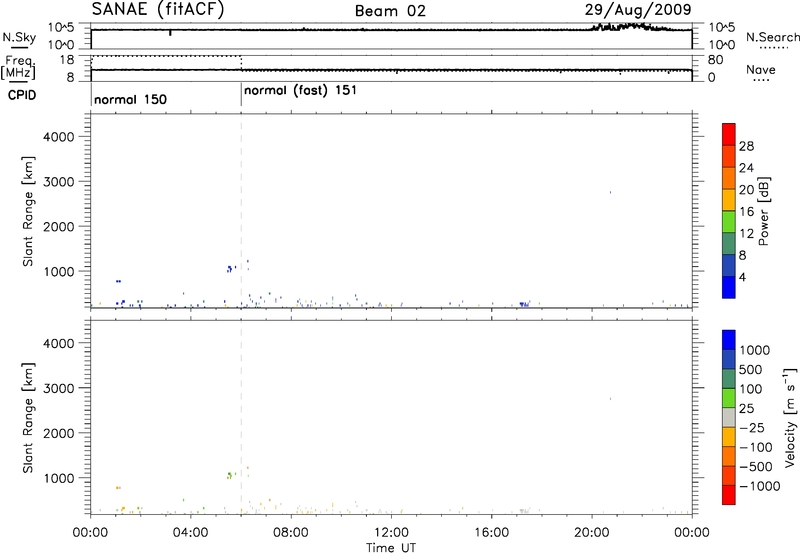The image size is (800, 554).
Task: Click the '1000' velocity colorbar tick
Action: (755, 350)
